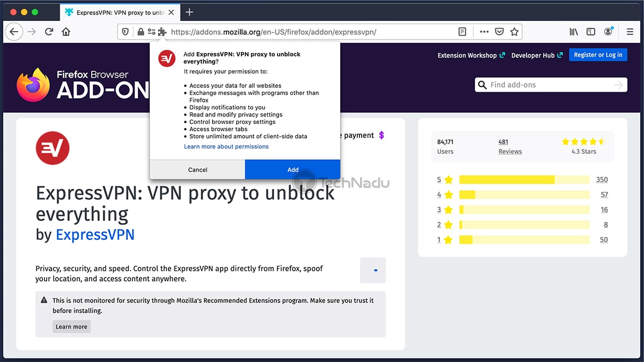Open the Firefox hamburger application menu
The height and width of the screenshot is (362, 644).
[630, 32]
